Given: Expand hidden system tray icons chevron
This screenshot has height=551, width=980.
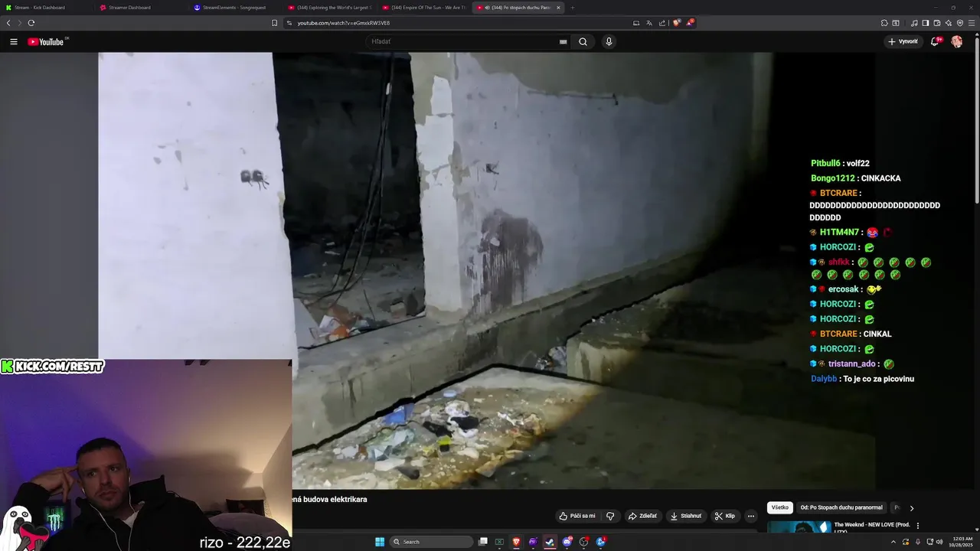Looking at the screenshot, I should pos(893,542).
